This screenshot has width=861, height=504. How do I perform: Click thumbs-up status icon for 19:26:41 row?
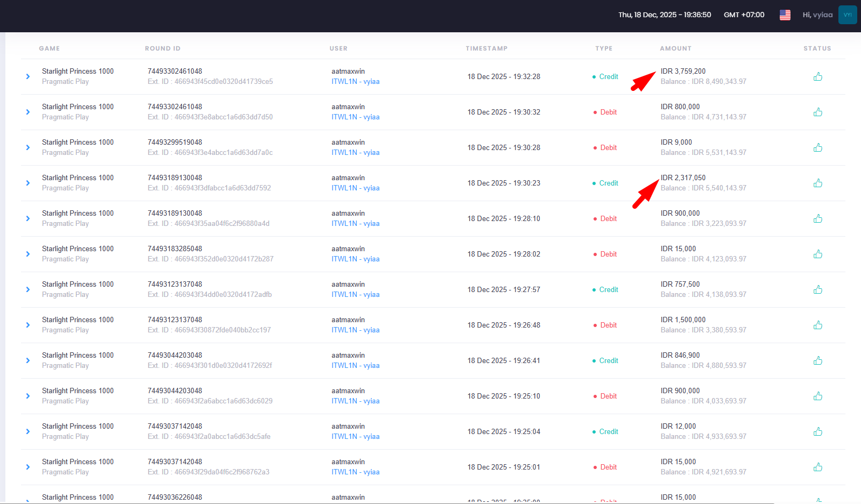818,360
